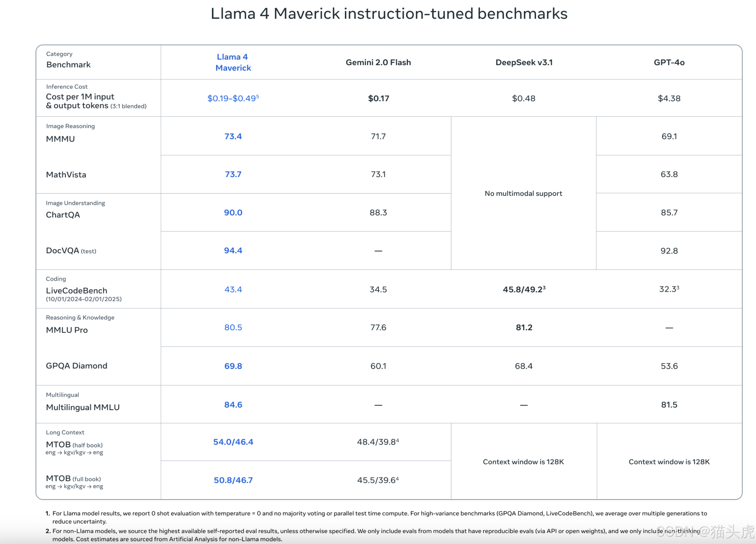Image resolution: width=756 pixels, height=544 pixels.
Task: Click the Llama 4 Maverick column header
Action: pyautogui.click(x=233, y=62)
